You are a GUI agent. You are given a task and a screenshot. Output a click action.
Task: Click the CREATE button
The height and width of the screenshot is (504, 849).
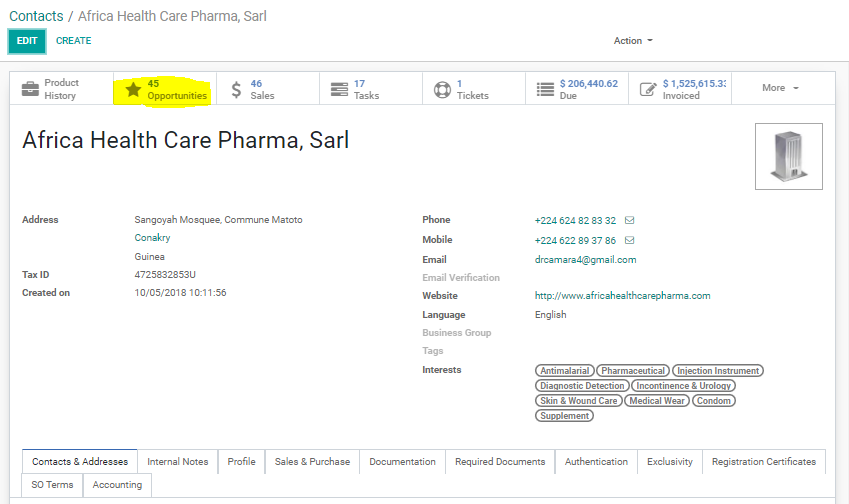pyautogui.click(x=74, y=41)
